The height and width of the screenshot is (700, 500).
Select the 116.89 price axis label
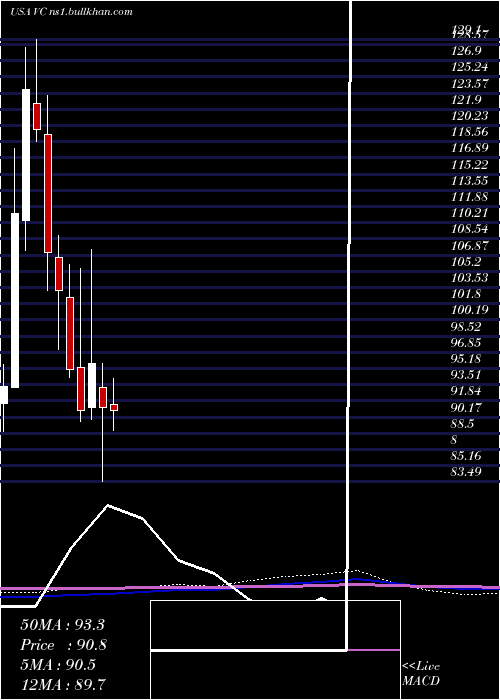pos(470,148)
